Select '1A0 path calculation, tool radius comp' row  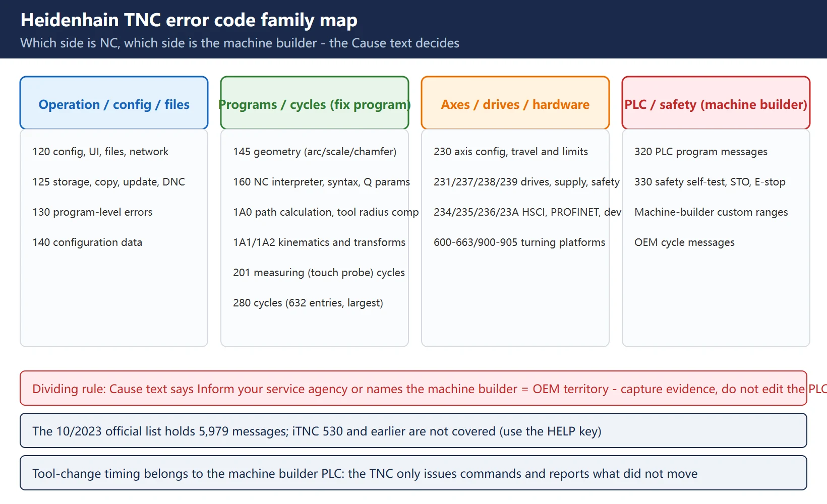(x=326, y=212)
